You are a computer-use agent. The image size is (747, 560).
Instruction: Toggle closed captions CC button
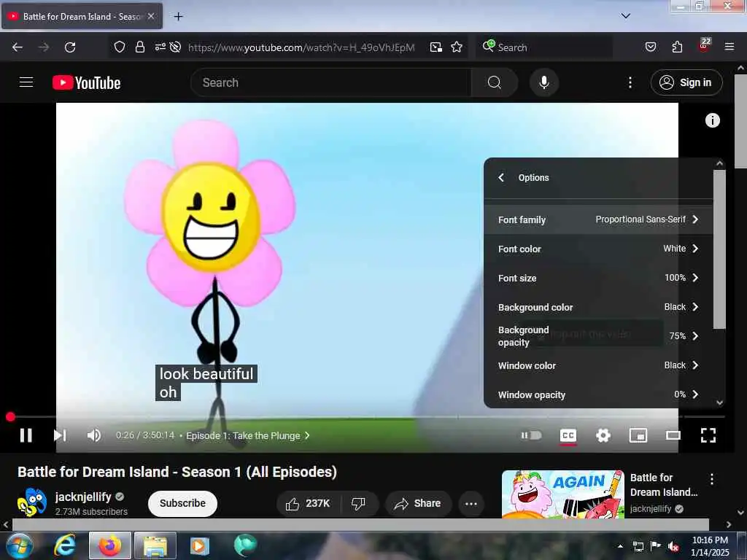(x=568, y=435)
